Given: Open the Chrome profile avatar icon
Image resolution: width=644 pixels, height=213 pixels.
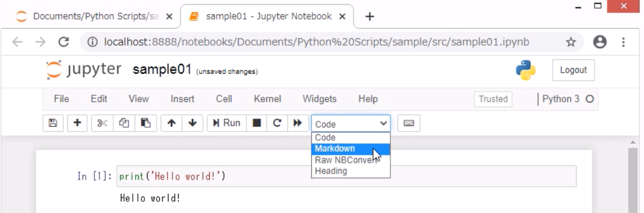Looking at the screenshot, I should (x=600, y=42).
